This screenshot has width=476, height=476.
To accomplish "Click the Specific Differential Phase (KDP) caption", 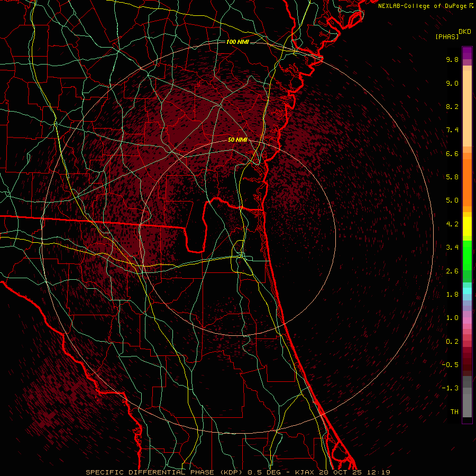I will coord(164,472).
